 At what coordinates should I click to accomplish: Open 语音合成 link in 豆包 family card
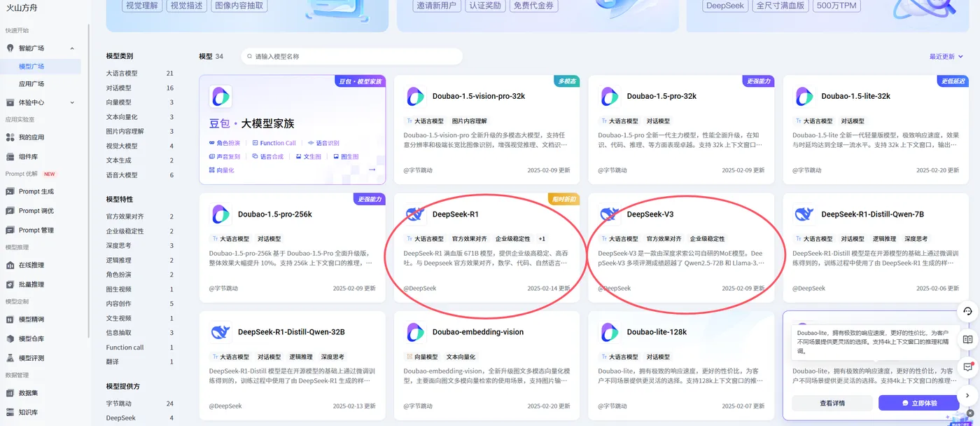[x=268, y=156]
